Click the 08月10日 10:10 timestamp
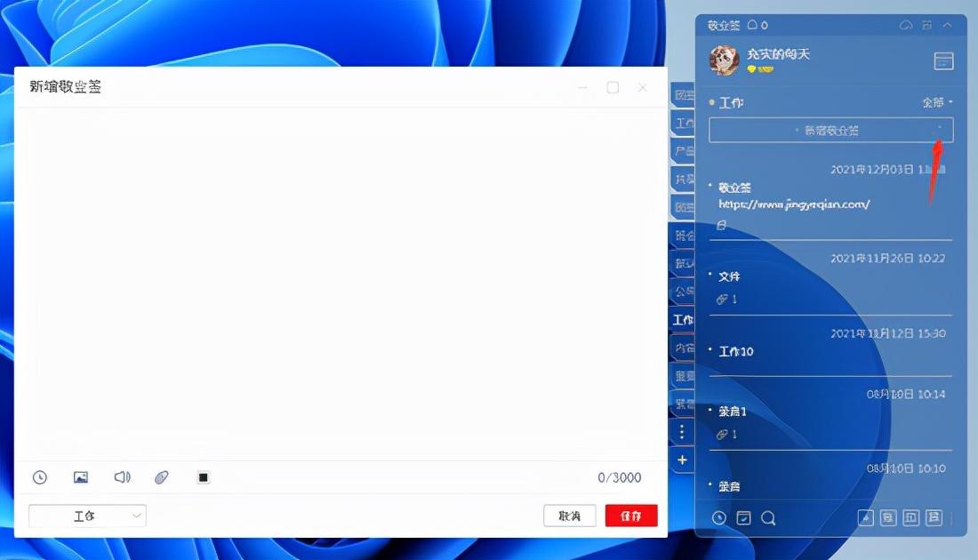978x560 pixels. click(x=906, y=468)
